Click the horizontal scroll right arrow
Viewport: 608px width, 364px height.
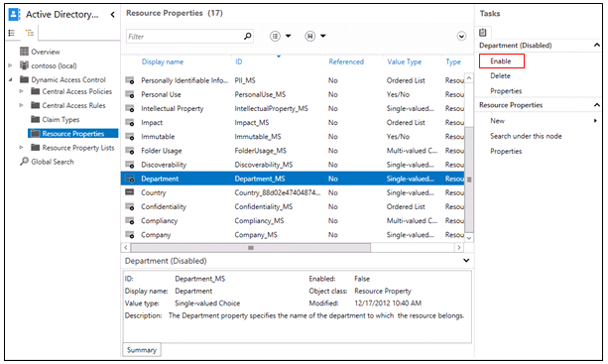click(459, 247)
